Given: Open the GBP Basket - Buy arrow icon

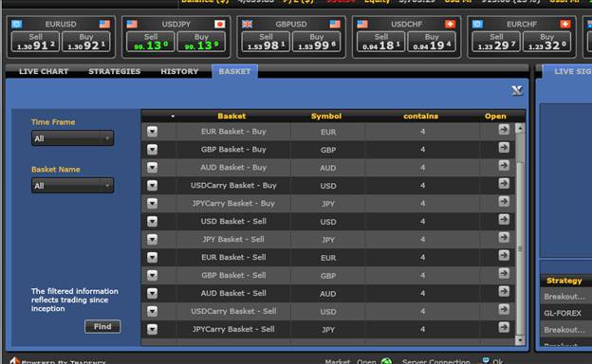Looking at the screenshot, I should pos(504,148).
